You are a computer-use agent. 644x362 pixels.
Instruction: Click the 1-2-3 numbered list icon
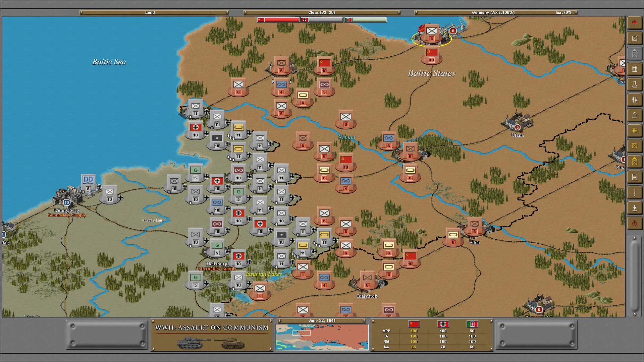click(x=634, y=192)
